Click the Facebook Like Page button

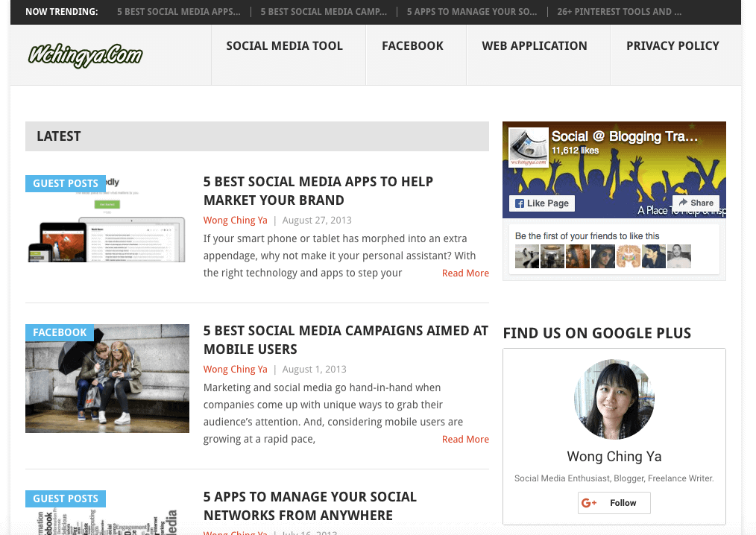(542, 203)
